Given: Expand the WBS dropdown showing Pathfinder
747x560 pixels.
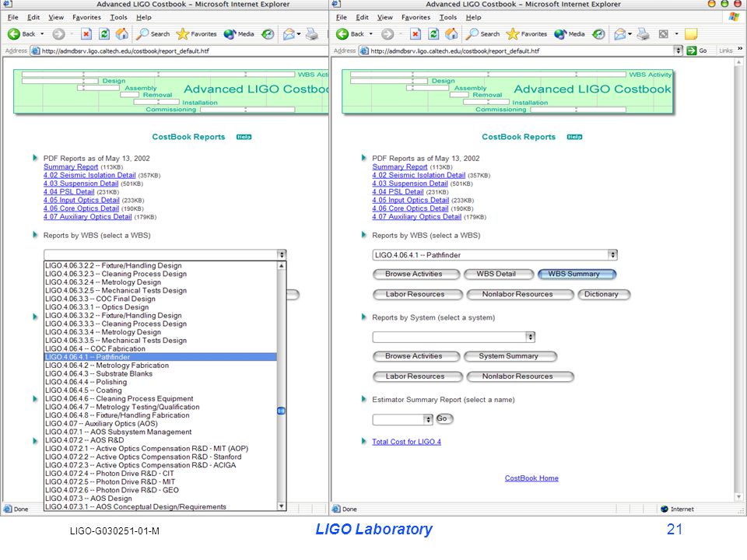Looking at the screenshot, I should 612,255.
